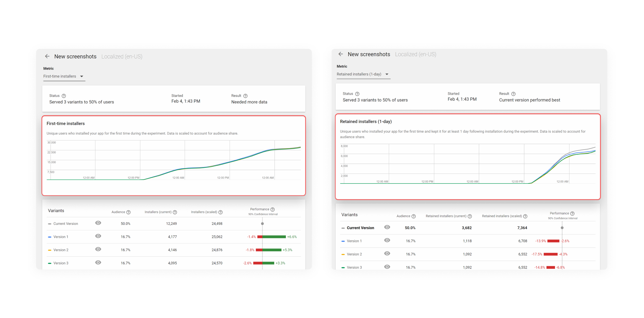Click help icon next to Retained installers (current)
This screenshot has height=318, width=644.
[x=470, y=216]
